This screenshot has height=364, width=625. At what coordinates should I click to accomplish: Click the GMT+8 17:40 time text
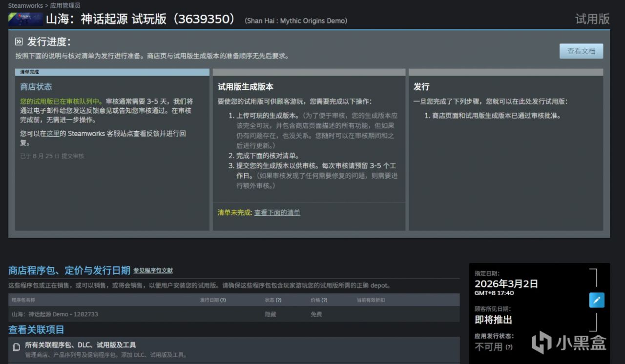(x=494, y=293)
